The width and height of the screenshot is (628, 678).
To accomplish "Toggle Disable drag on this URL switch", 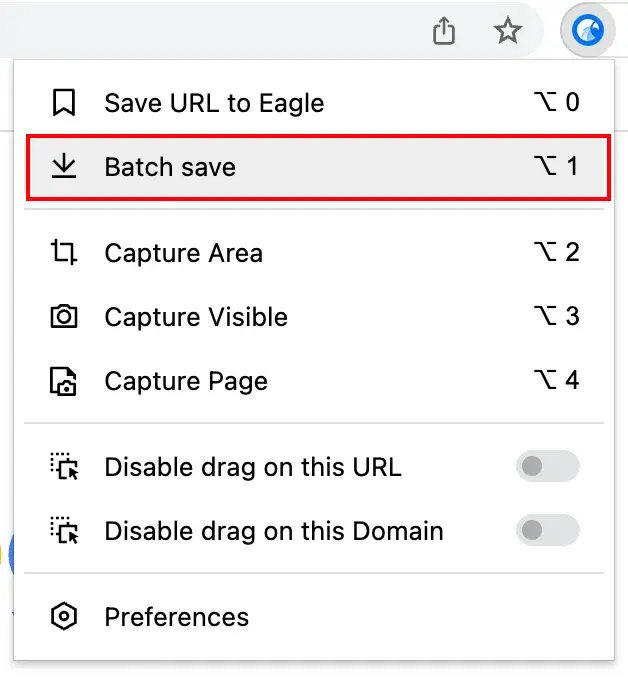I will [548, 466].
